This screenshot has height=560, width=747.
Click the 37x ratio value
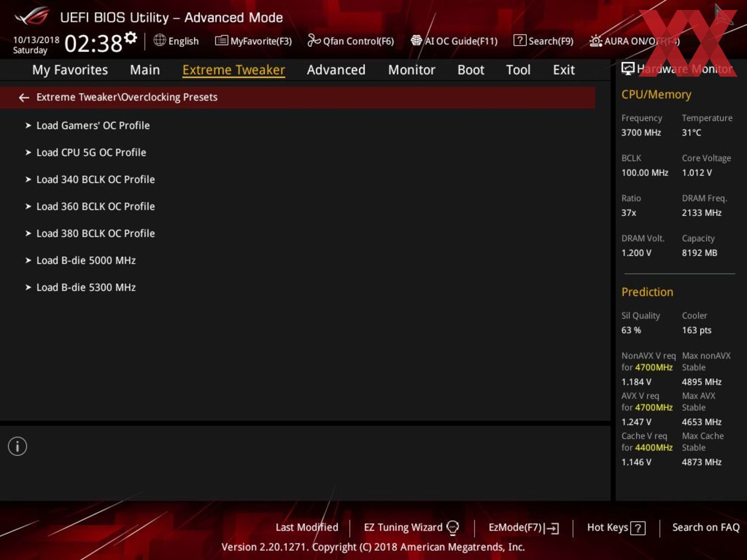[629, 212]
